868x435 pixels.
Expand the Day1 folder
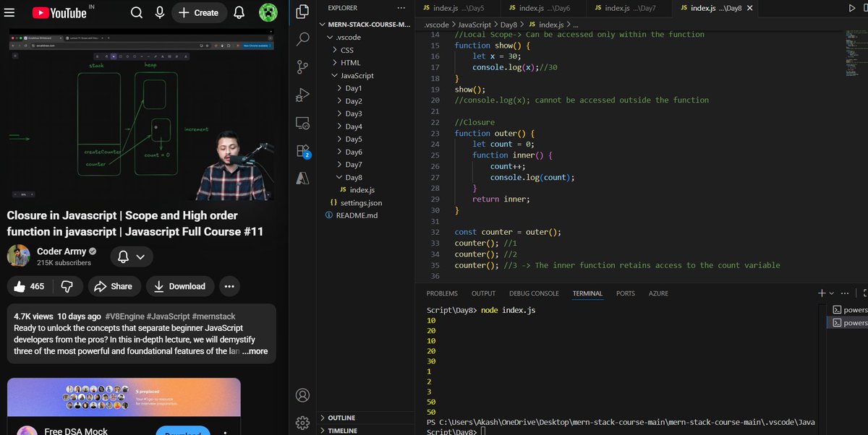366,88
